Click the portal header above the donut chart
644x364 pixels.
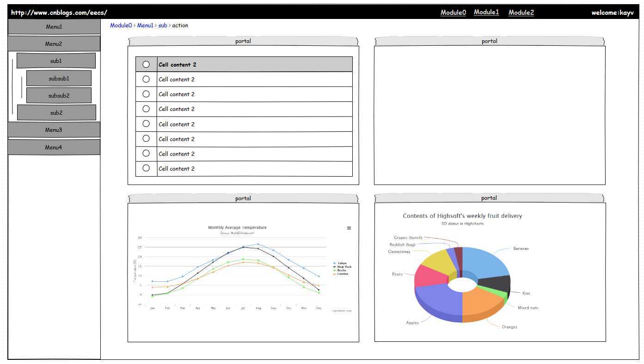coord(489,198)
